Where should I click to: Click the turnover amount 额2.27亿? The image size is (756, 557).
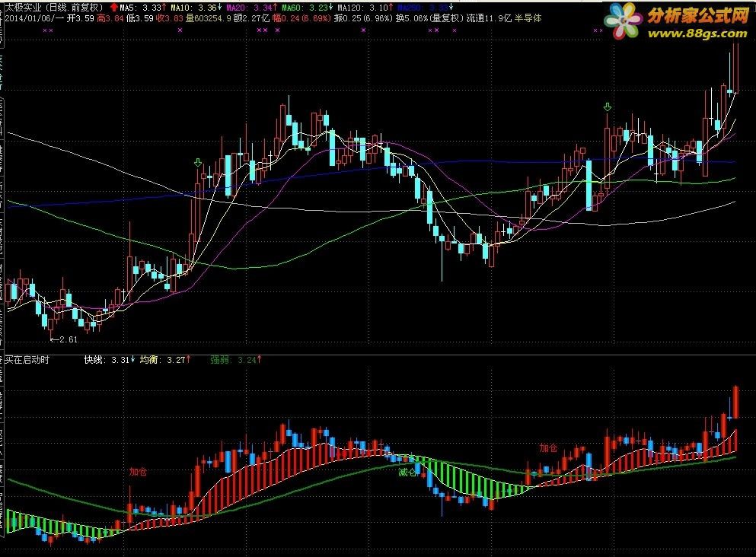[251, 18]
